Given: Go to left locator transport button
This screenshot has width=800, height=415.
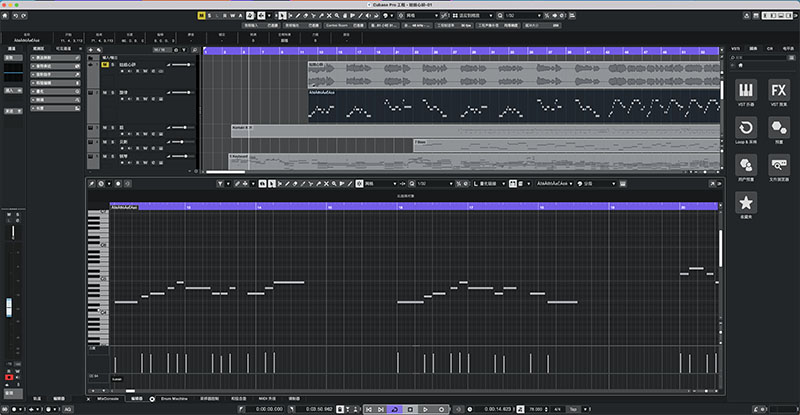Looking at the screenshot, I should 368,409.
